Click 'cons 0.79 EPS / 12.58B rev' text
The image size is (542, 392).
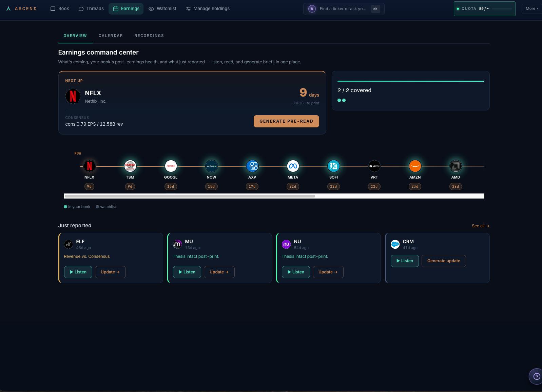(94, 124)
